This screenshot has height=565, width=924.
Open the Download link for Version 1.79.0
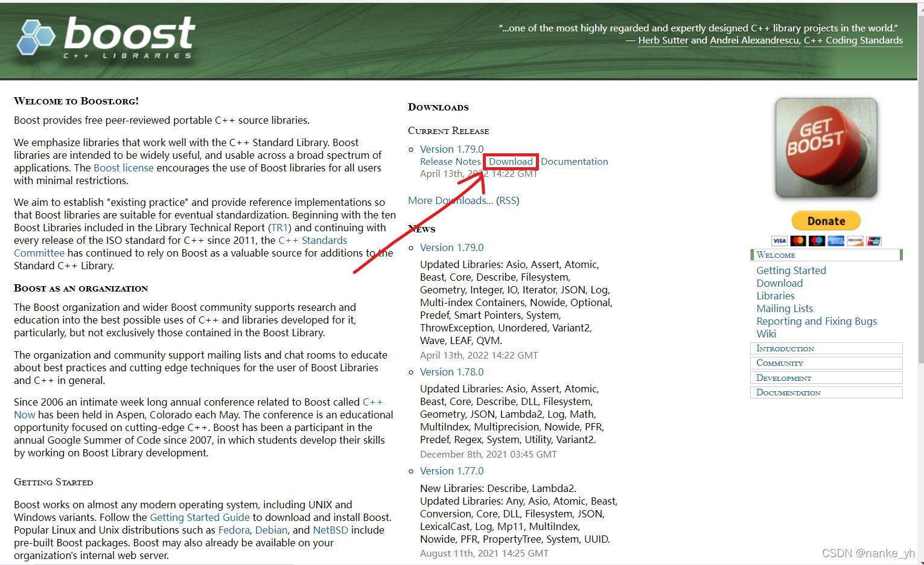point(511,162)
